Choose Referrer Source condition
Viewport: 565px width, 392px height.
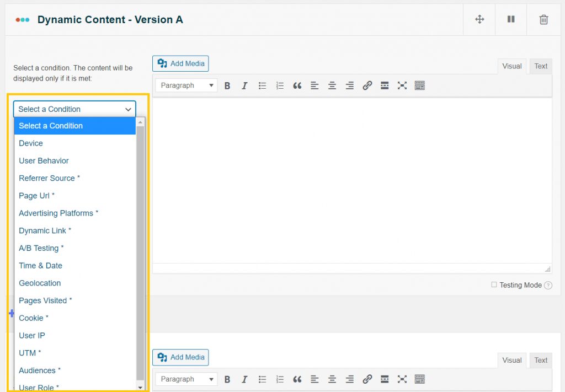[x=74, y=178]
